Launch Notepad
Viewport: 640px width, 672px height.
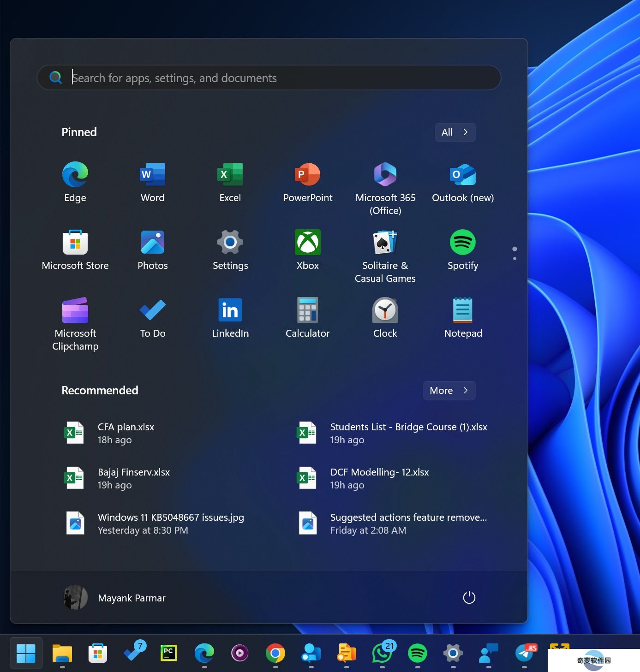tap(463, 318)
